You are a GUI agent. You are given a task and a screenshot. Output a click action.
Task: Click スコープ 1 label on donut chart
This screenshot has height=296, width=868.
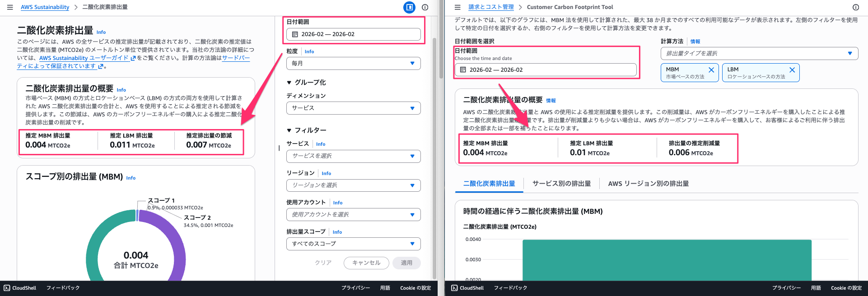coord(161,200)
